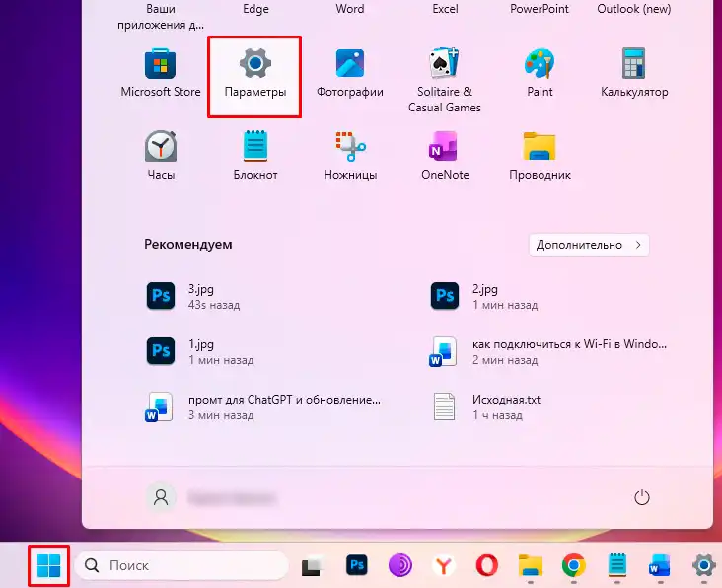Open the Ножницы snipping tool
Viewport: 722px width, 588px height.
[350, 156]
